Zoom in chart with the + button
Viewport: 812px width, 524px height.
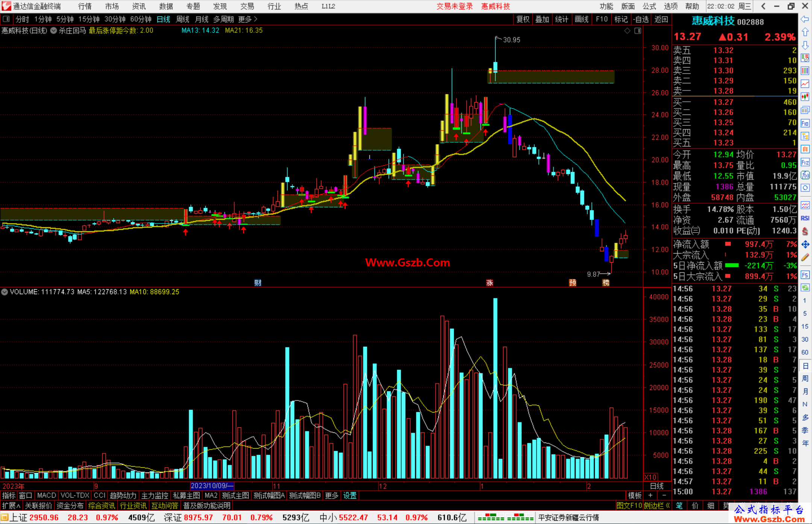point(650,495)
